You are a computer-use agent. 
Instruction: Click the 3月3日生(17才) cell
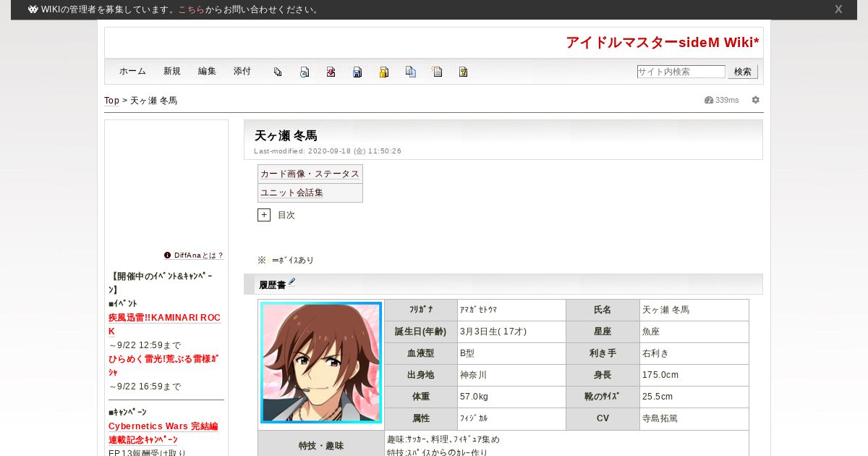(x=511, y=332)
